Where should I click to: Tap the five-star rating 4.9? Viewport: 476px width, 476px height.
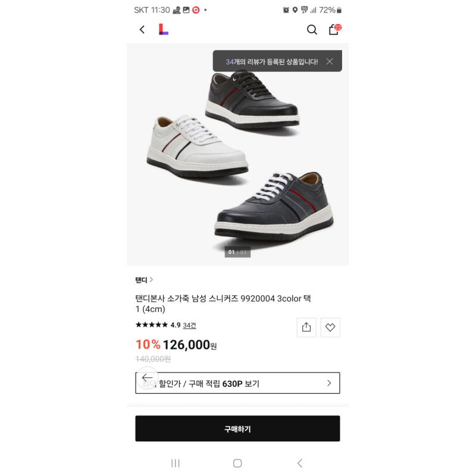(158, 325)
